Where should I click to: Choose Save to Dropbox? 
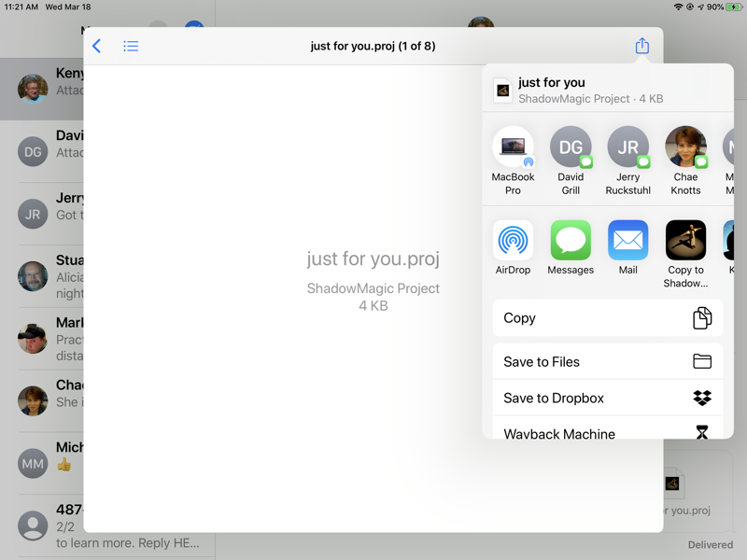click(x=607, y=398)
